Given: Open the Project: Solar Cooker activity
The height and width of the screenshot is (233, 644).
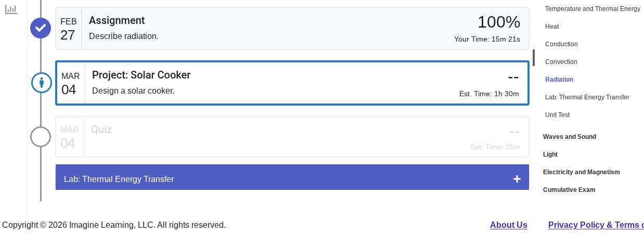Looking at the screenshot, I should tap(291, 83).
